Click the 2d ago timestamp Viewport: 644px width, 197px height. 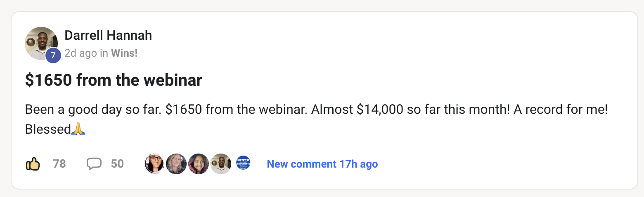(x=81, y=53)
